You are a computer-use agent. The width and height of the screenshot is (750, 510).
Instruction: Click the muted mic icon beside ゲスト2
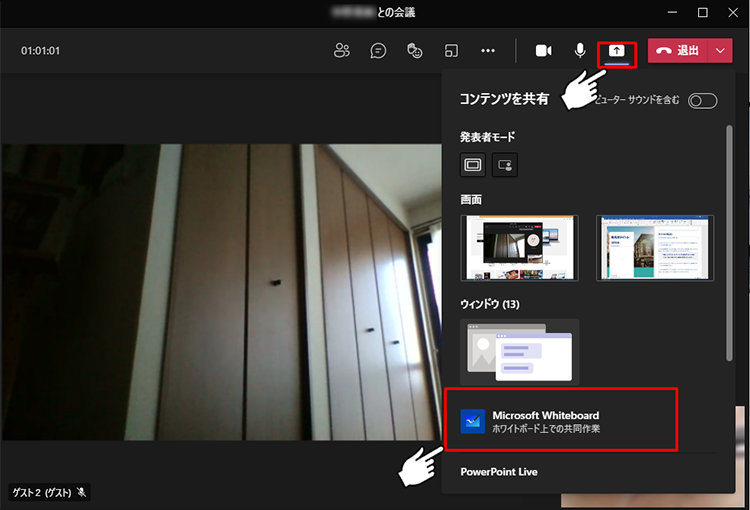point(82,492)
